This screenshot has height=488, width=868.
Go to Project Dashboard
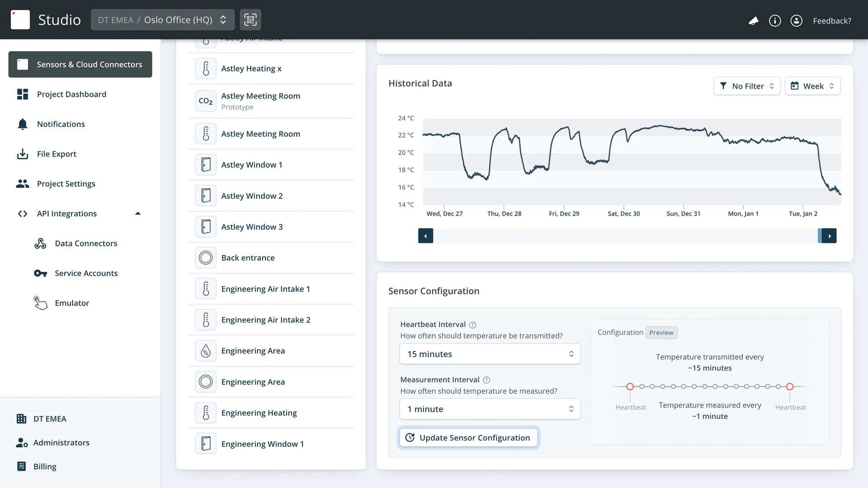(x=71, y=94)
